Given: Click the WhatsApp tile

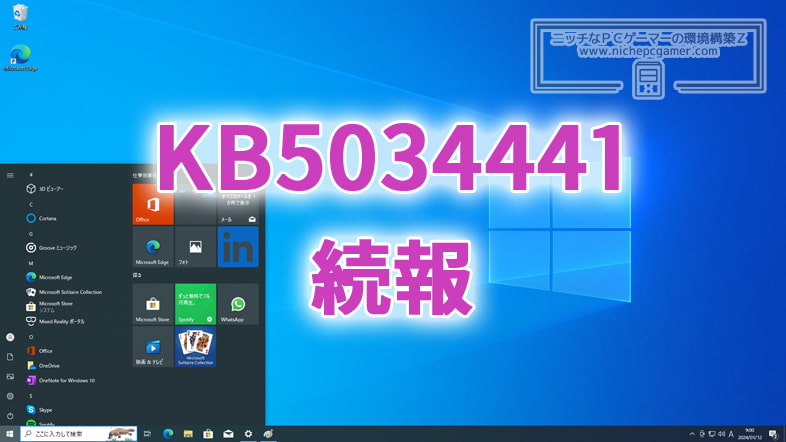Looking at the screenshot, I should (238, 304).
